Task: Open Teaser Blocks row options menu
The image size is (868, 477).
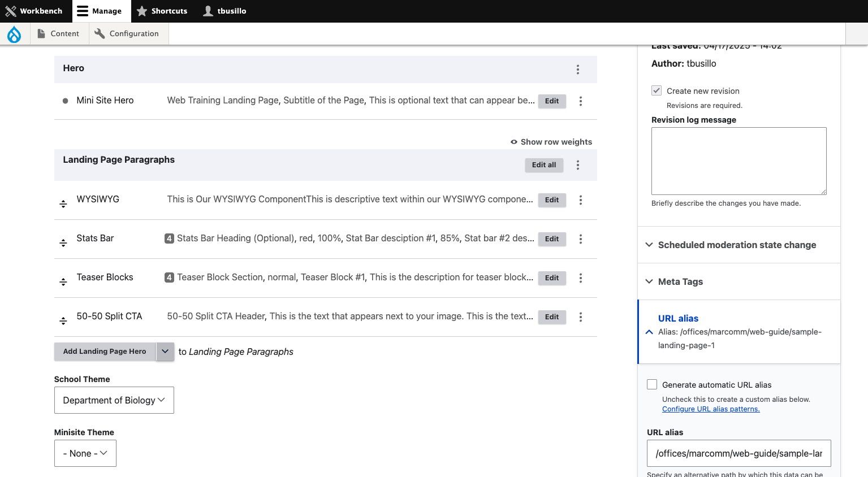Action: coord(581,278)
